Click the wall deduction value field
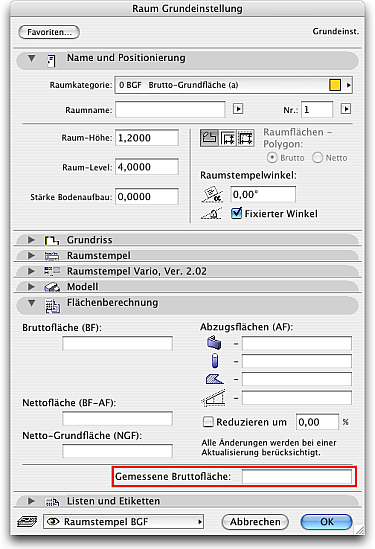Screen dimensions: 375x549 point(297,343)
